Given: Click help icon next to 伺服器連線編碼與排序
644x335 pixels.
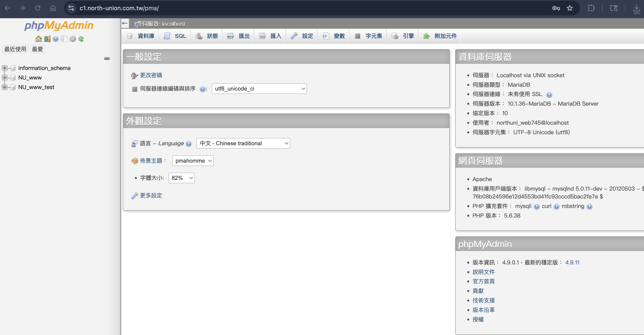Looking at the screenshot, I should coord(203,89).
